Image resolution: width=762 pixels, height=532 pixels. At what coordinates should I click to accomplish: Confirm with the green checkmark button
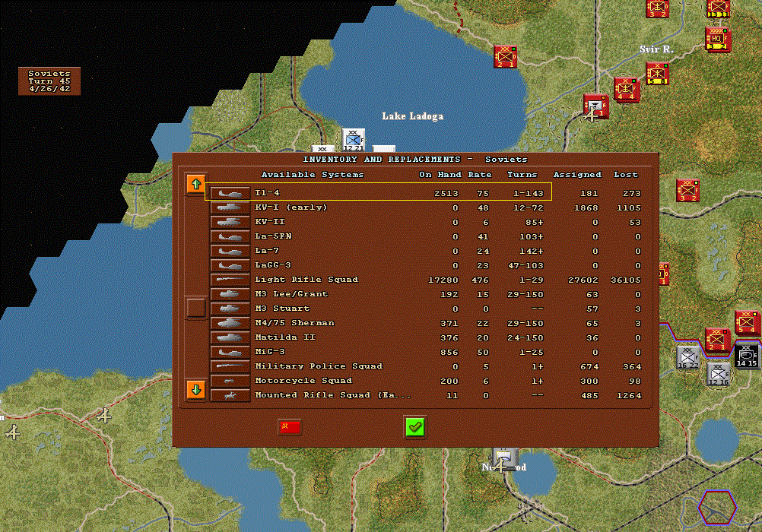[x=415, y=428]
